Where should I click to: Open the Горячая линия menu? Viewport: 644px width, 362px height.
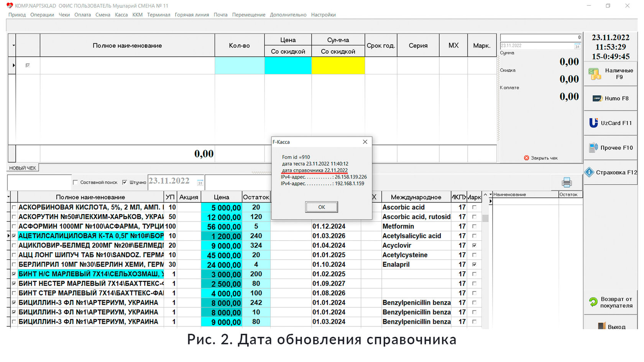192,15
